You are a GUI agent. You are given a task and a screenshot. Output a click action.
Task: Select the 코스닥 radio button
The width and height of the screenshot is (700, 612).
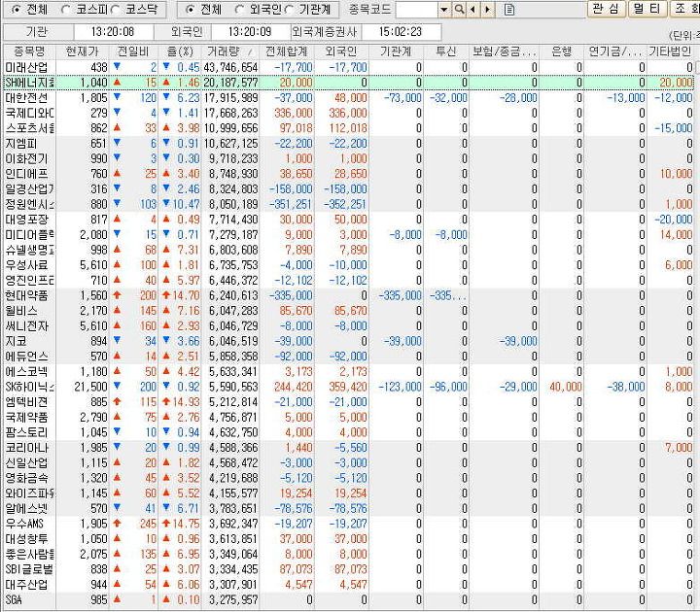click(x=115, y=10)
